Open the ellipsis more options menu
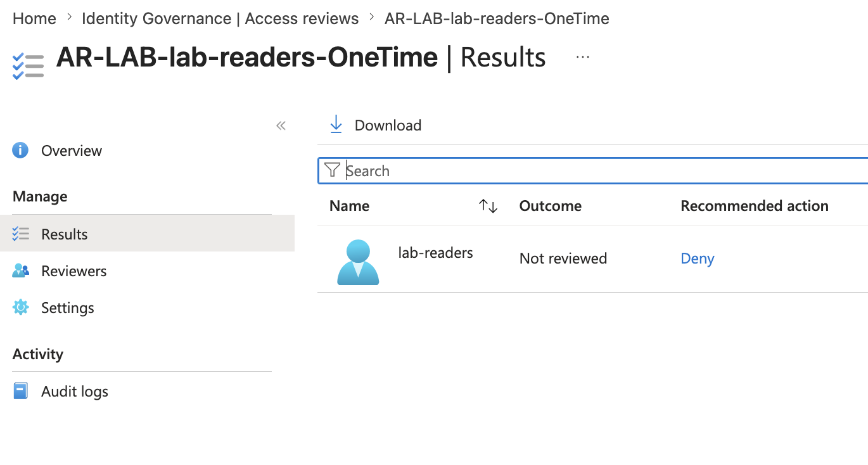This screenshot has height=465, width=868. 583,57
